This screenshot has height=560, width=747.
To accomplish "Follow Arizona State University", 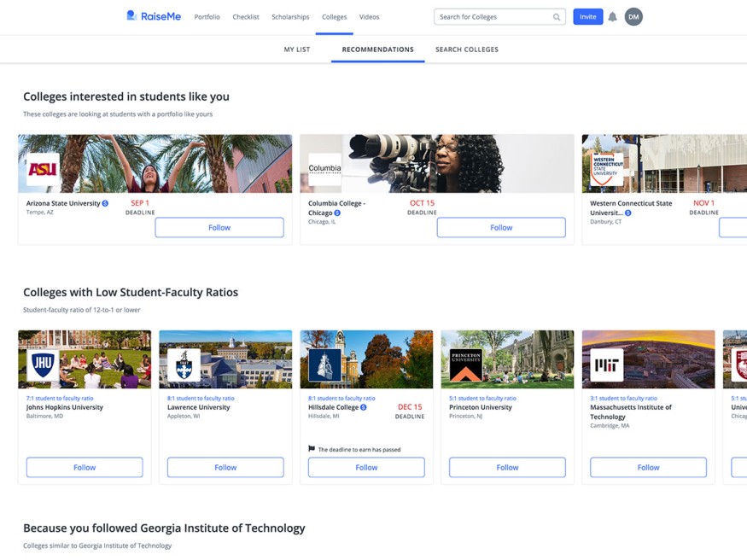I will pos(219,228).
